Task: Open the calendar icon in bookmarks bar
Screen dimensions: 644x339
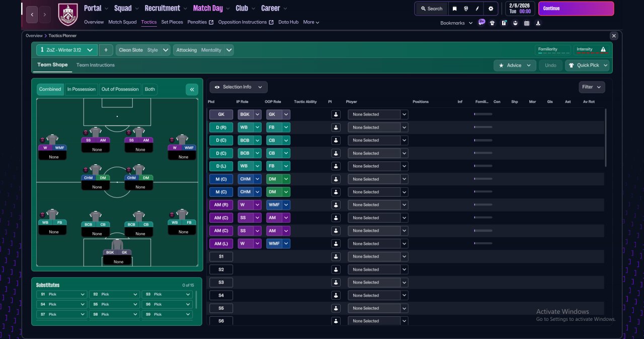Action: (527, 23)
